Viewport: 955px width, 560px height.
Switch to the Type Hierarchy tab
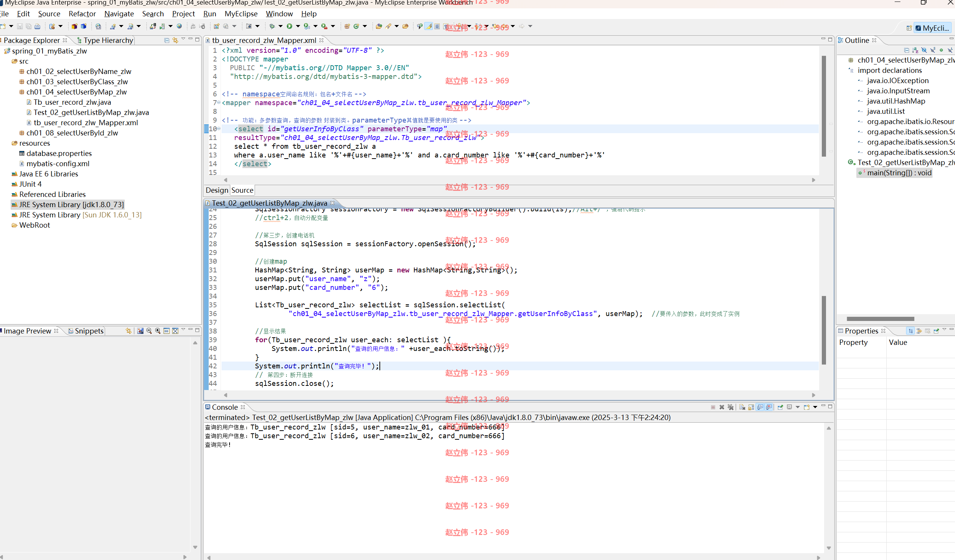(x=105, y=40)
